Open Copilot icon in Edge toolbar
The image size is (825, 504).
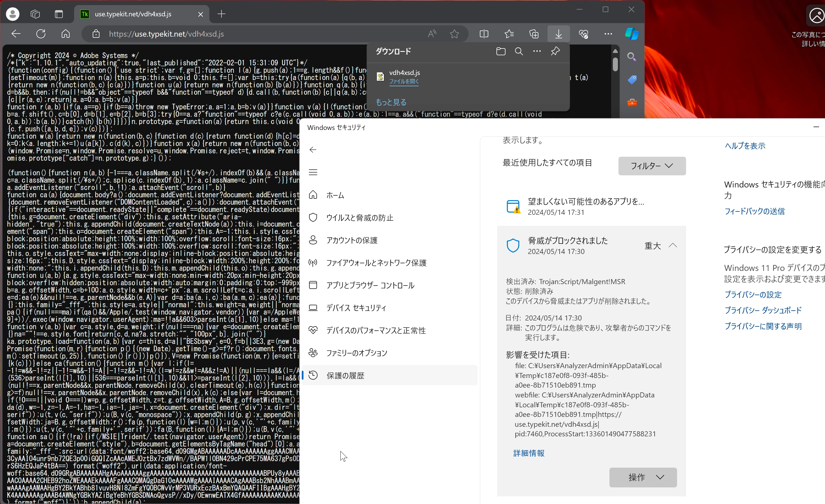click(631, 34)
